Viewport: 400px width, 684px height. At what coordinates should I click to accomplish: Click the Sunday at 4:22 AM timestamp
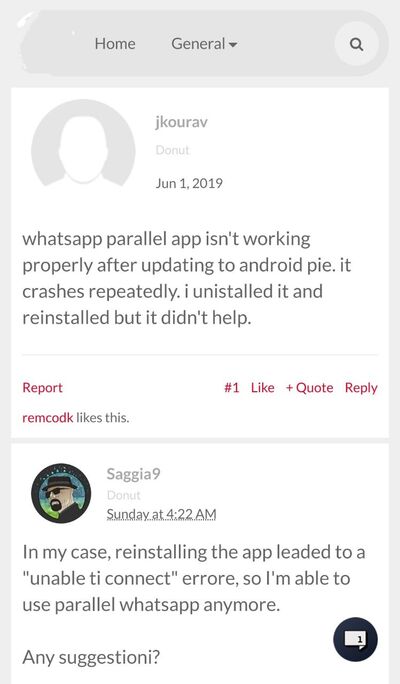[161, 514]
